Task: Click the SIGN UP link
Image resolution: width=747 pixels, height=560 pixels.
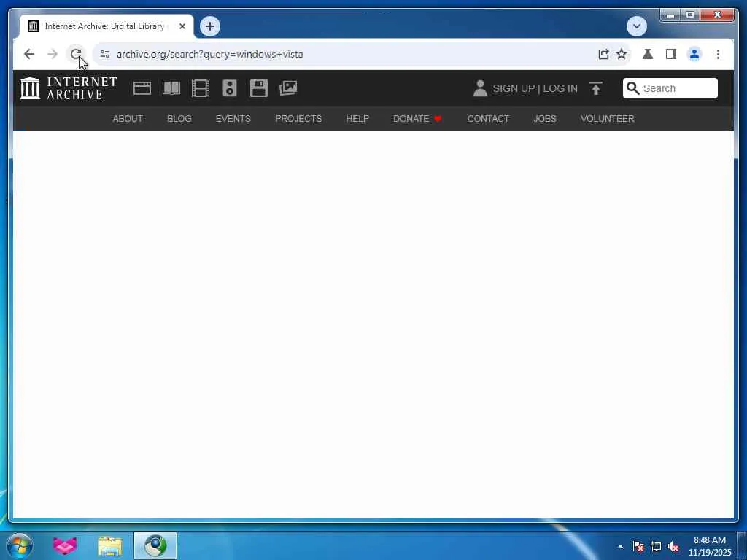Action: [x=514, y=88]
